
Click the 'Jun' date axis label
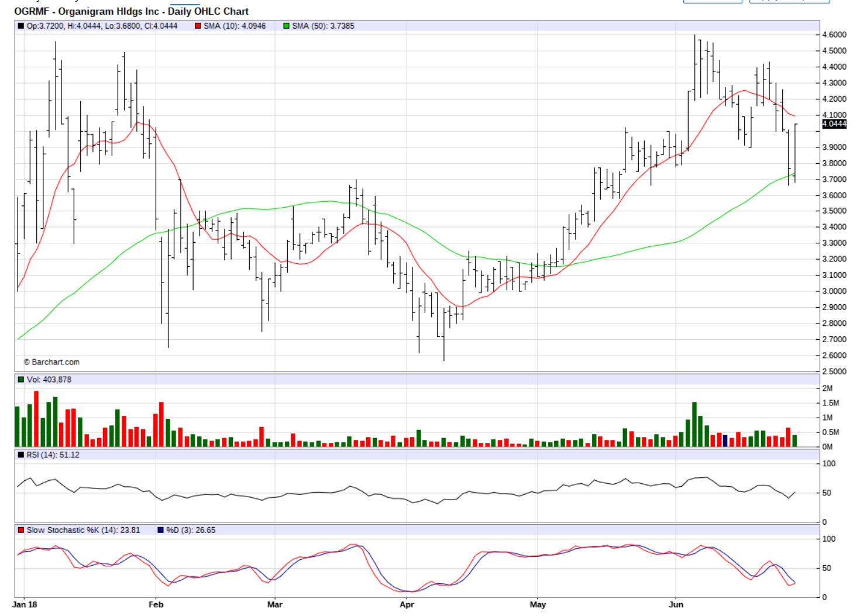pos(676,604)
